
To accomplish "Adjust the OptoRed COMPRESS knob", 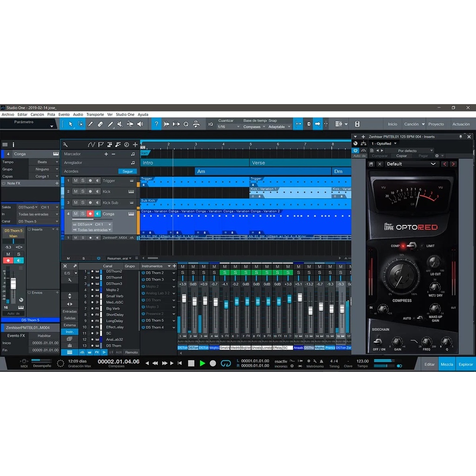I will (401, 276).
